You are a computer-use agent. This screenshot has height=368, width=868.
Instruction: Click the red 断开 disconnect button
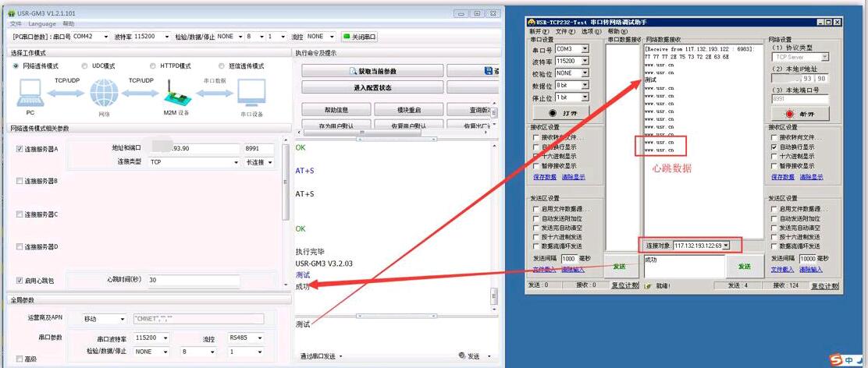pyautogui.click(x=799, y=114)
